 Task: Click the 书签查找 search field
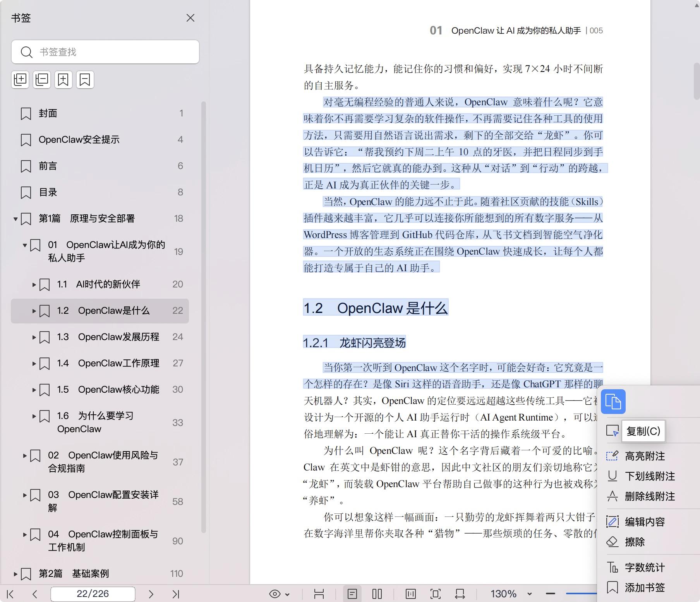(x=105, y=52)
